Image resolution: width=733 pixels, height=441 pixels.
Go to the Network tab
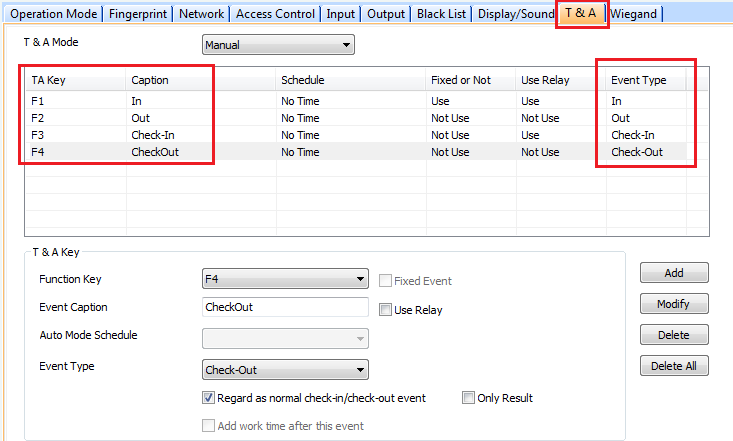[201, 14]
